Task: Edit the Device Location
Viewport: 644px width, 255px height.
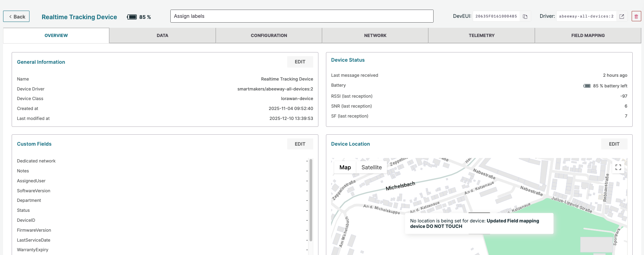Action: click(614, 144)
